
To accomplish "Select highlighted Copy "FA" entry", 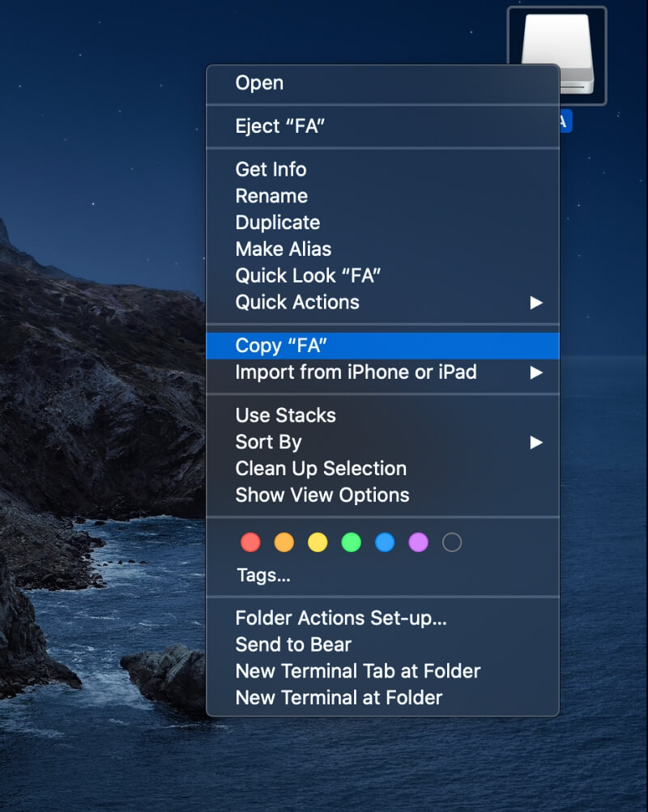I will [383, 346].
